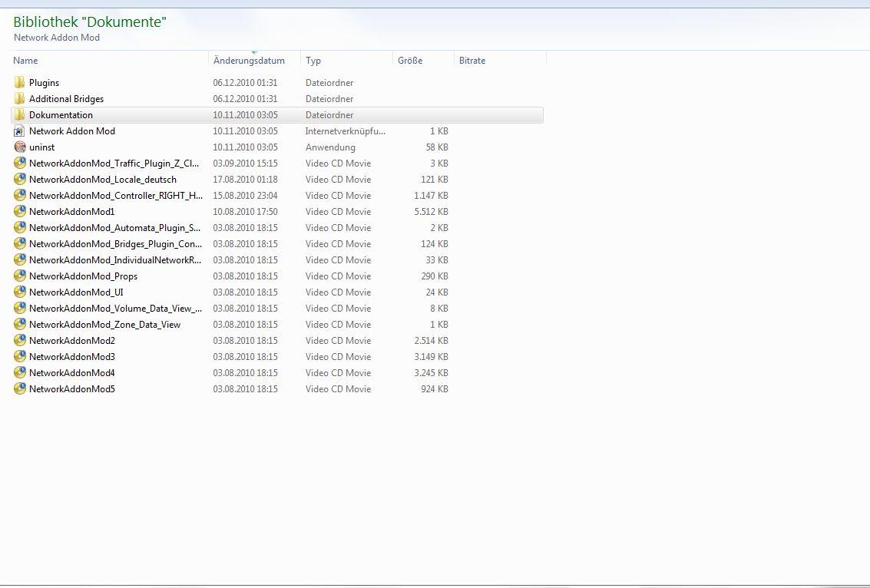
Task: Click the NetworkAddonMod_Traffic_Plugin file entry
Action: (x=114, y=164)
